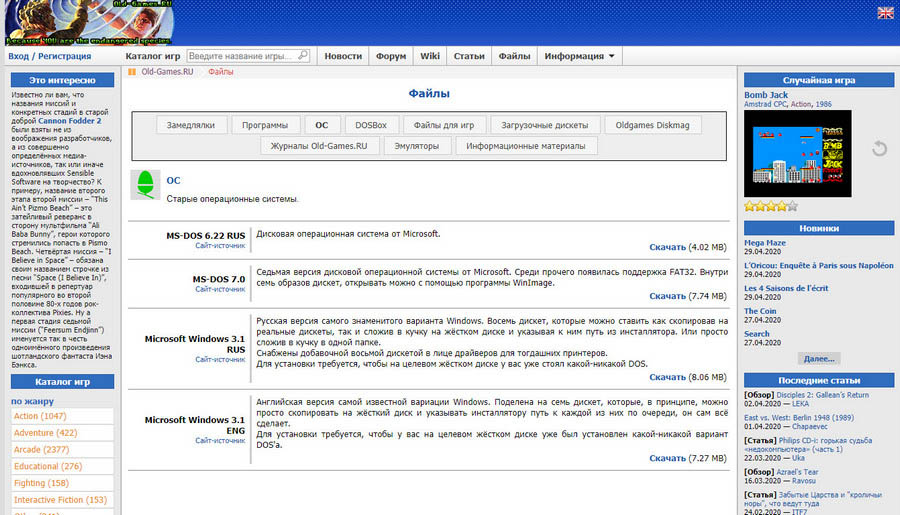Screen dimensions: 900x515
Task: Download Microsoft Windows 3.1 ENG (7.27 MB)
Action: click(x=668, y=458)
